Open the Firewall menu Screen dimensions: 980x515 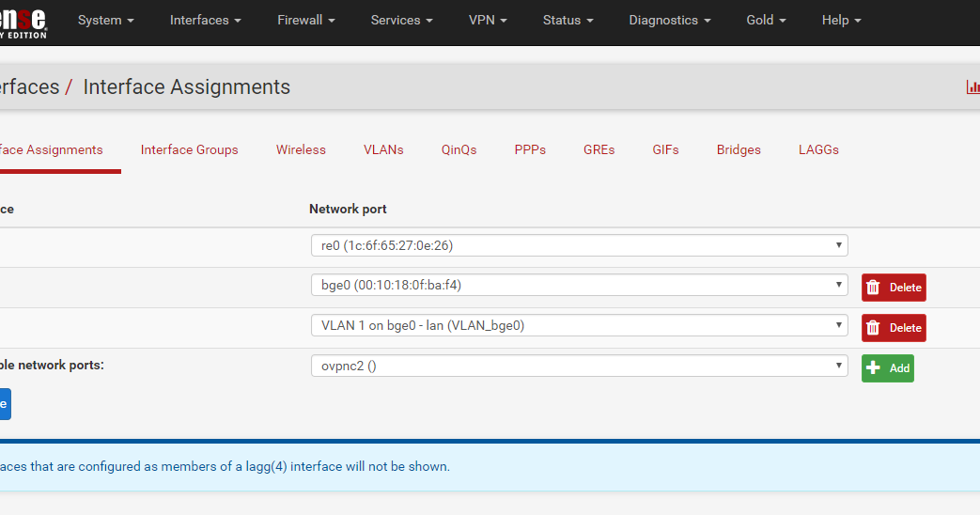click(x=306, y=20)
